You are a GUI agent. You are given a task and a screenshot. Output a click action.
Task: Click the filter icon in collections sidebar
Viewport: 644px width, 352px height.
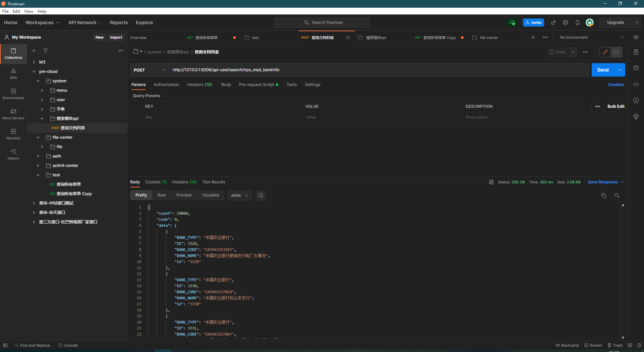[46, 51]
